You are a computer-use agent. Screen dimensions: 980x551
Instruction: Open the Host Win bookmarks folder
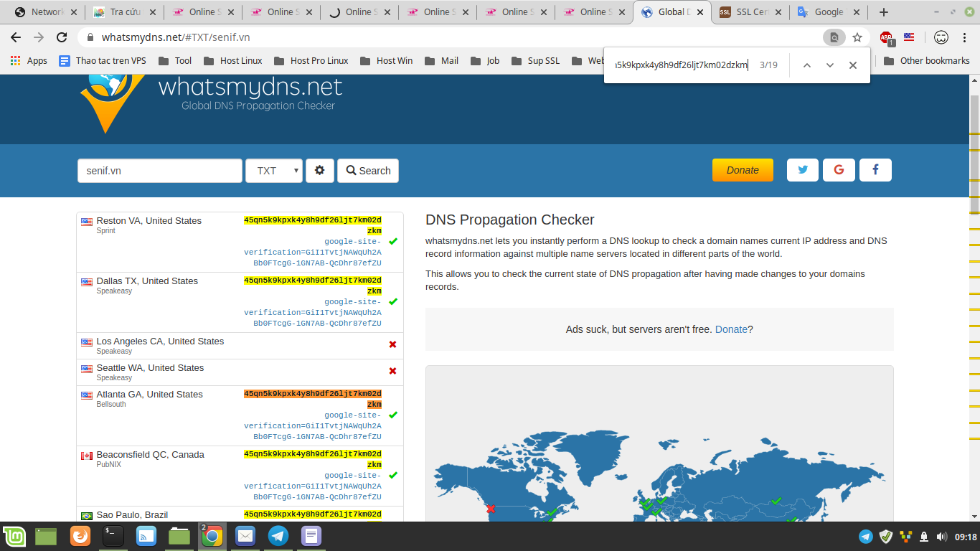pyautogui.click(x=386, y=61)
